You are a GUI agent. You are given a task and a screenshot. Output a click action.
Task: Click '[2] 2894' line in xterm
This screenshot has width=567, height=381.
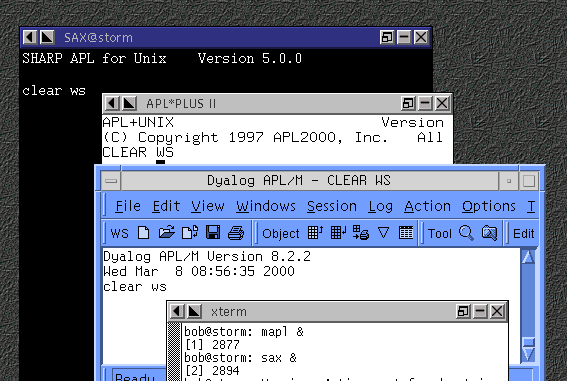click(212, 371)
